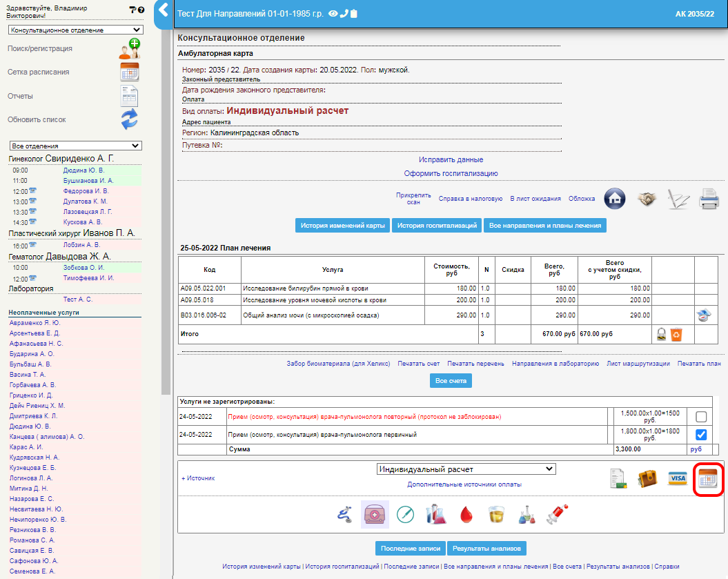Collapse the sidebar with the left chevron
Image resolution: width=728 pixels, height=579 pixels.
(x=163, y=10)
